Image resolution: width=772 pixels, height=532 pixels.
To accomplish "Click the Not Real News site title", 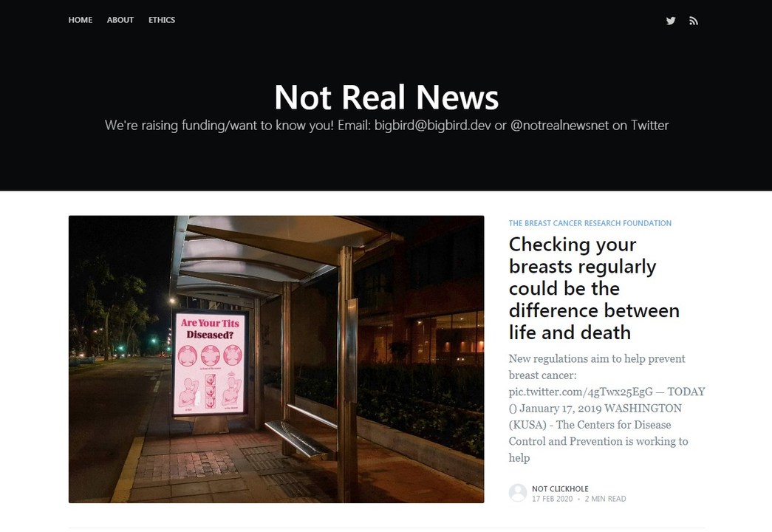I will pos(386,97).
